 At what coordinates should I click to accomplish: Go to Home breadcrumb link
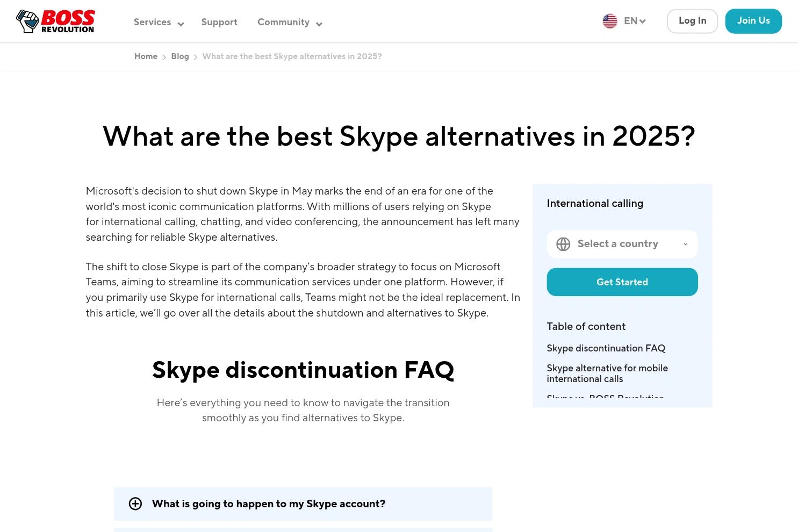[146, 56]
